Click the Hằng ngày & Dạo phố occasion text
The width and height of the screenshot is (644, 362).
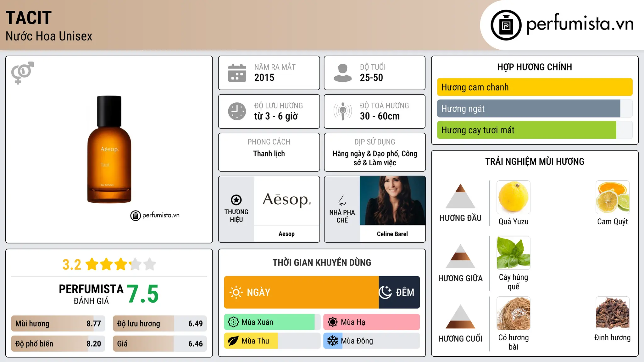pyautogui.click(x=375, y=158)
